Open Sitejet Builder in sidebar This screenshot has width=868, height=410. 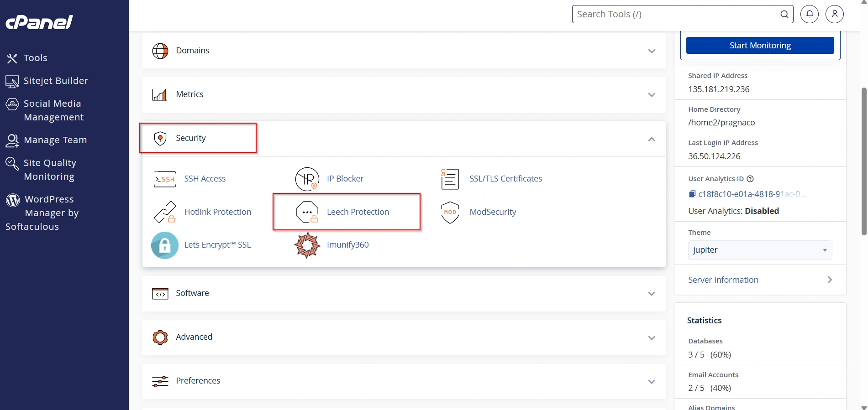coord(56,81)
